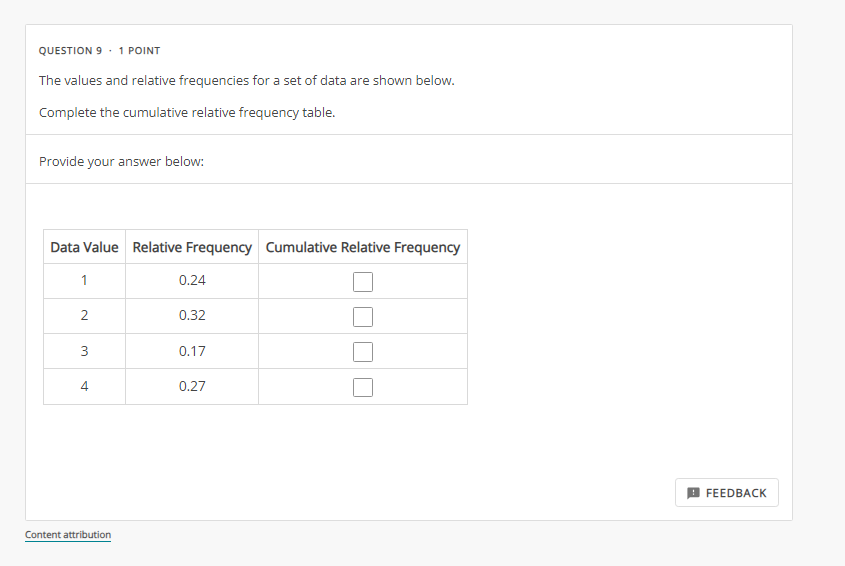Click the relative frequency cell 0.27

pyautogui.click(x=192, y=386)
